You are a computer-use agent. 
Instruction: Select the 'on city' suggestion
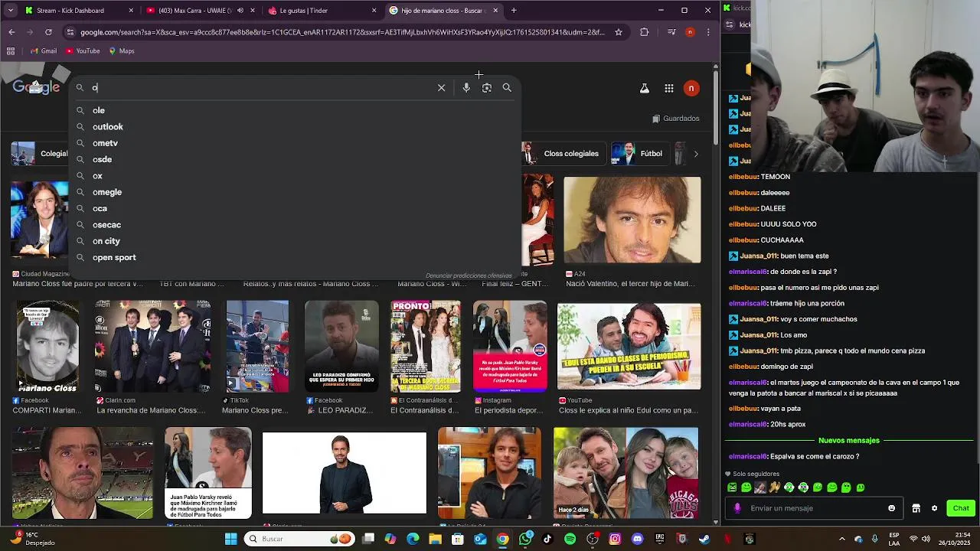pyautogui.click(x=295, y=241)
